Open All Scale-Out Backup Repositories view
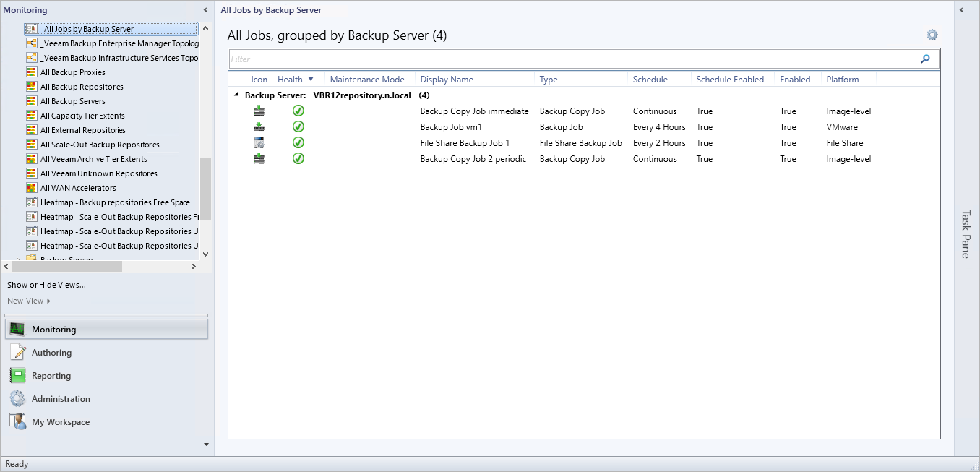The image size is (980, 472). click(100, 145)
